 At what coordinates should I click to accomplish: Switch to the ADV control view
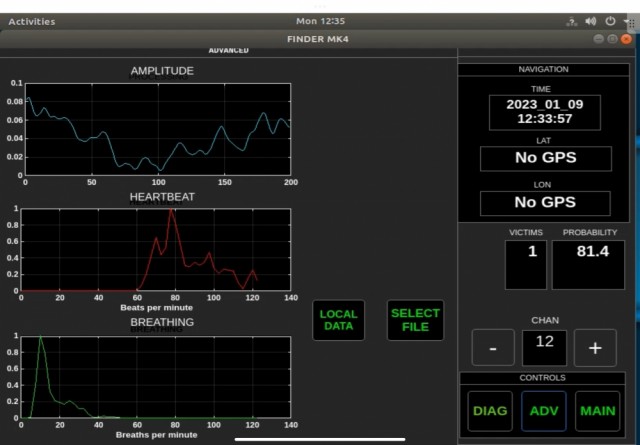(544, 411)
